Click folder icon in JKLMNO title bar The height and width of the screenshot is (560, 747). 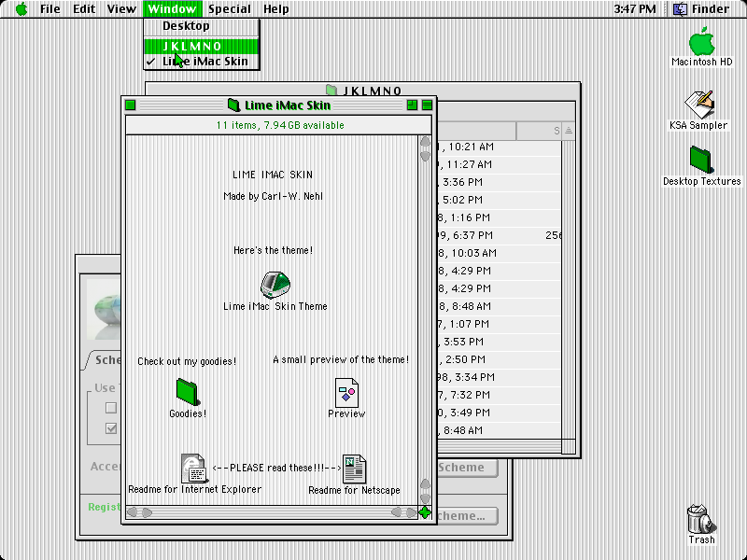pos(331,90)
